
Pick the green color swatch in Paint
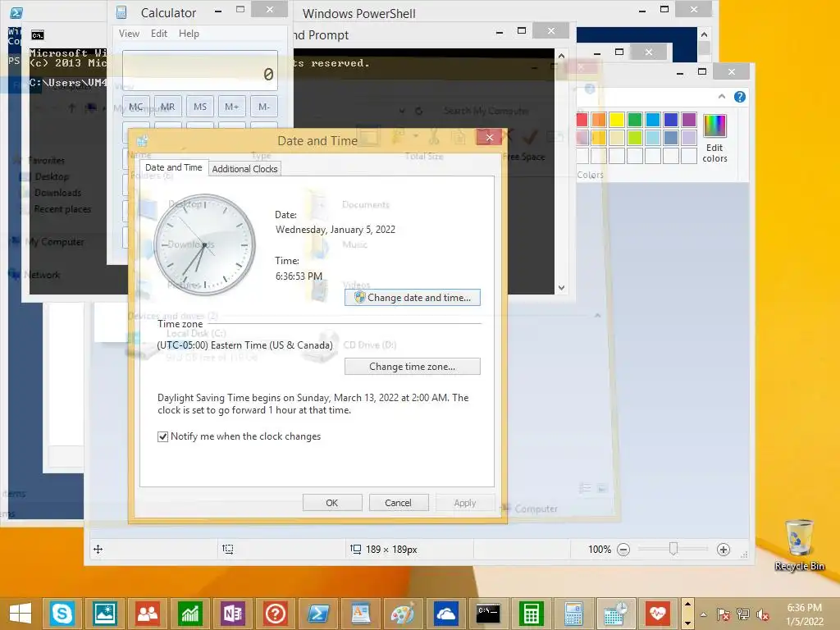(x=635, y=120)
